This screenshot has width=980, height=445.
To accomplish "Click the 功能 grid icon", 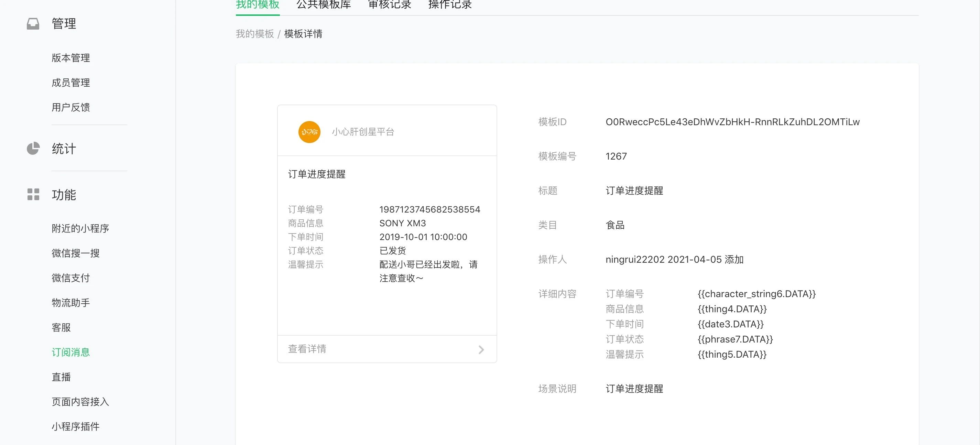I will click(33, 194).
